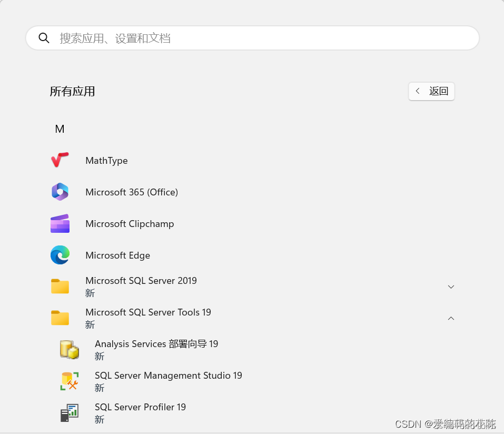Screen dimensions: 504x434
Task: Click the 返回 back button
Action: [x=431, y=91]
